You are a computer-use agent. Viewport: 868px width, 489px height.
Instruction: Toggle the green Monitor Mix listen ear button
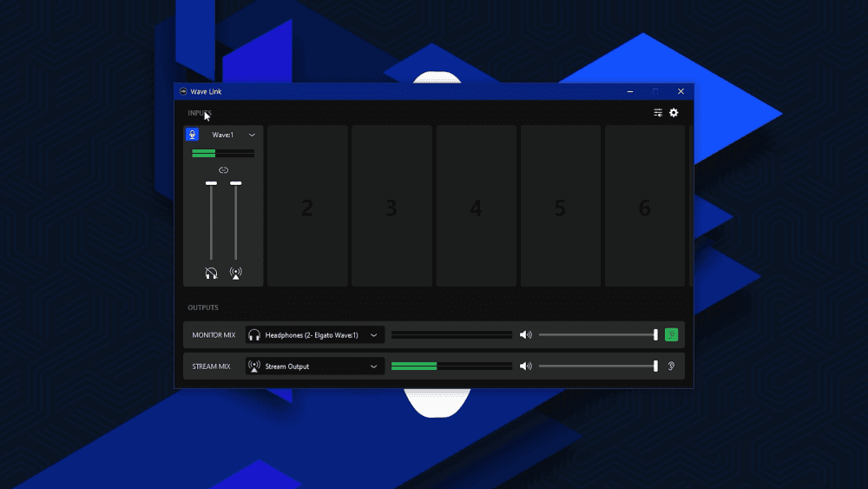point(672,335)
